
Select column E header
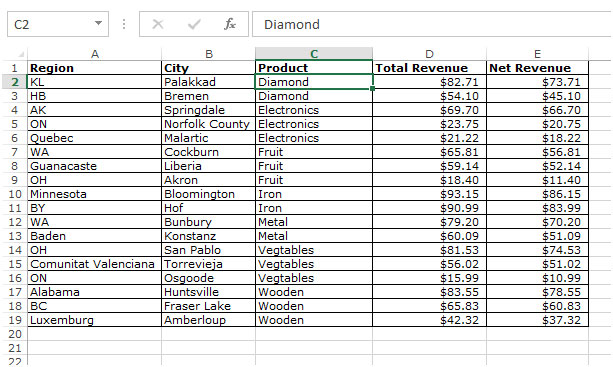point(538,54)
